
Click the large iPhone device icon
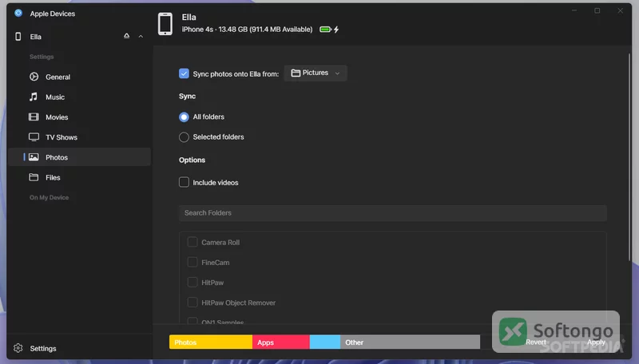click(165, 24)
